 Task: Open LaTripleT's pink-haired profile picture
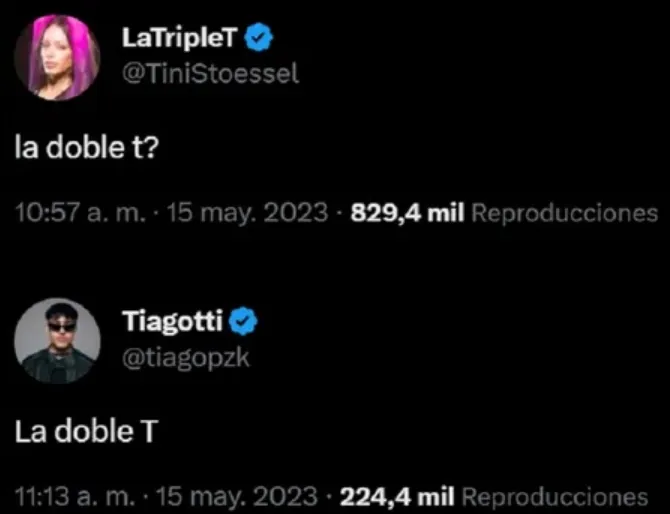tap(59, 57)
